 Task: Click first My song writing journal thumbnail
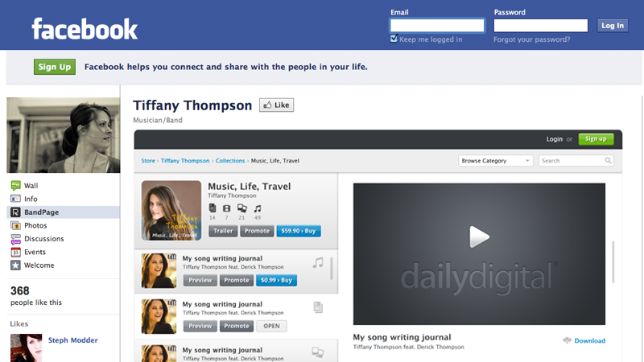(159, 270)
